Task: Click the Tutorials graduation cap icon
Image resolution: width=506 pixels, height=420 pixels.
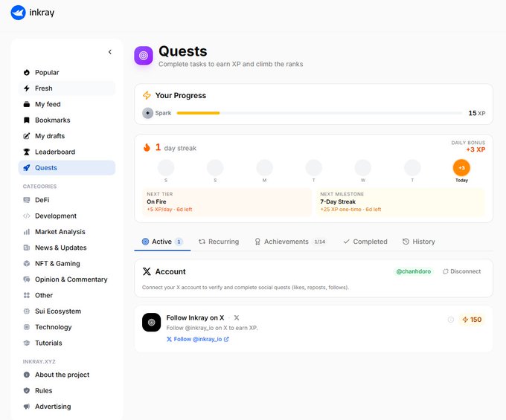Action: click(x=27, y=343)
